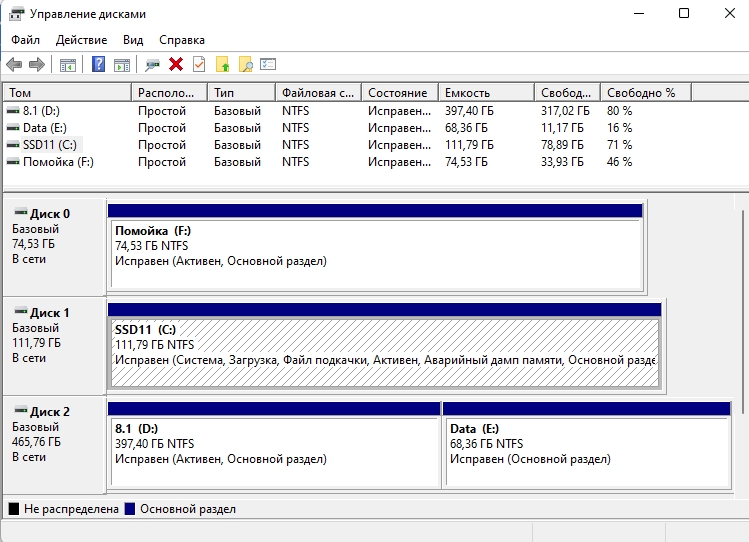The height and width of the screenshot is (542, 749).
Task: Click the drive icon beside Data (E:)
Action: [x=13, y=128]
